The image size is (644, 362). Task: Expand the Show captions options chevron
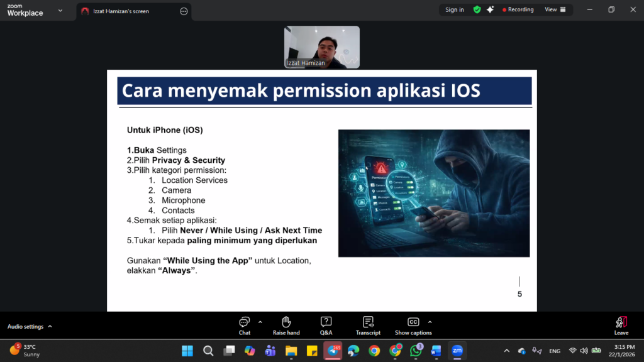430,322
